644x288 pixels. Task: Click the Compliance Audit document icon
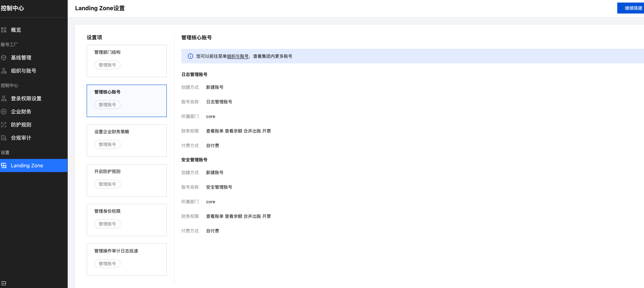[4, 138]
